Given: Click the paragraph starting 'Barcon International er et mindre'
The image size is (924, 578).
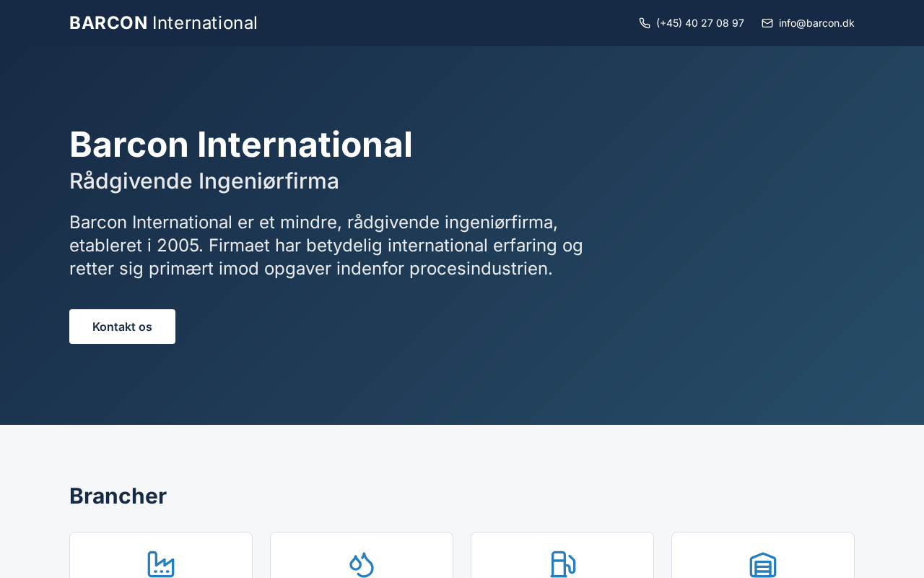Looking at the screenshot, I should tap(326, 246).
